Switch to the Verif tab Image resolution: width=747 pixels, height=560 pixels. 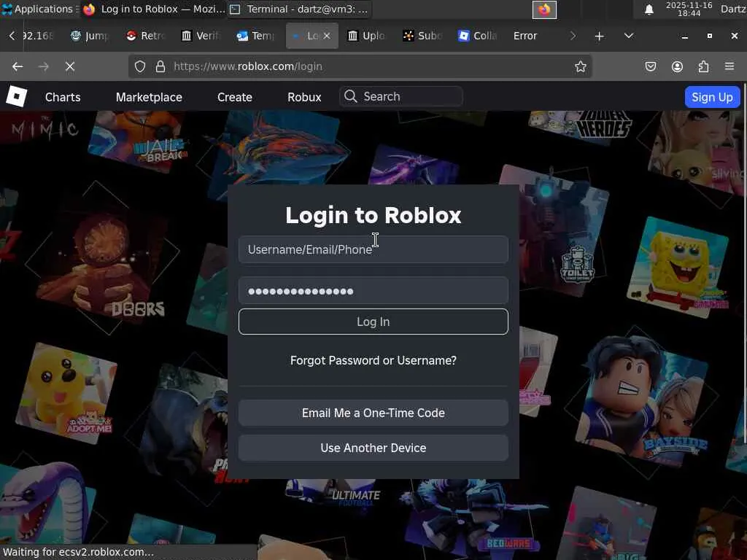coord(201,36)
